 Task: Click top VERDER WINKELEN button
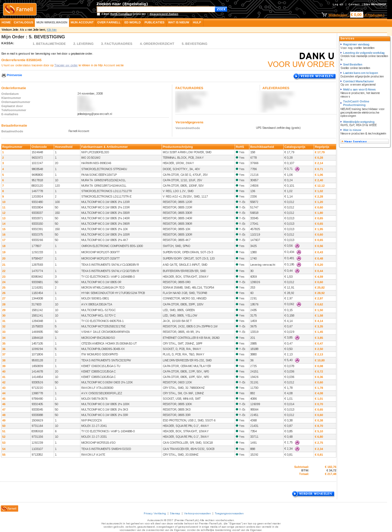click(314, 76)
